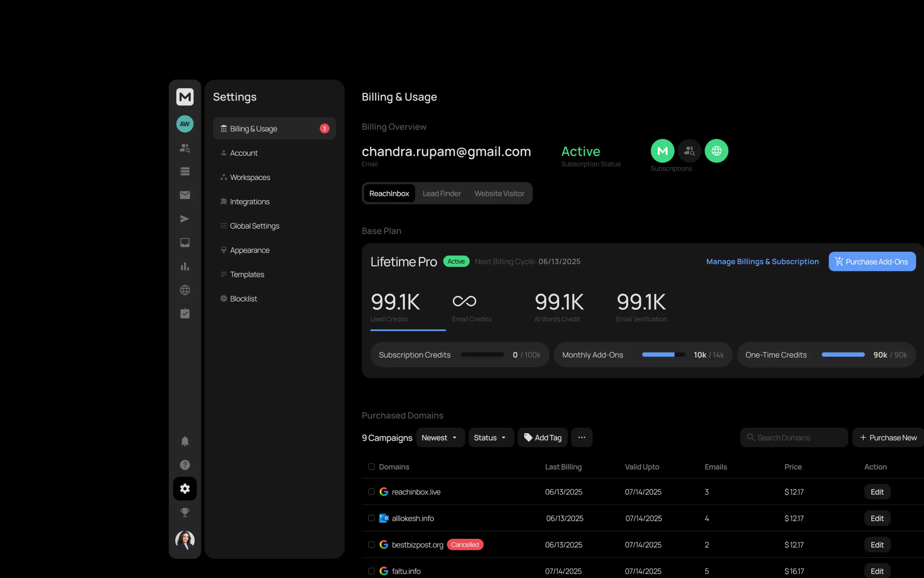Open Billing & Usage settings
Screen dimensions: 924x578
tap(274, 128)
